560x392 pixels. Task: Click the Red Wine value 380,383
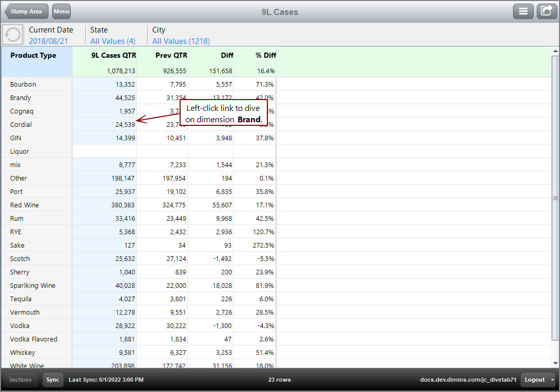[x=123, y=205]
